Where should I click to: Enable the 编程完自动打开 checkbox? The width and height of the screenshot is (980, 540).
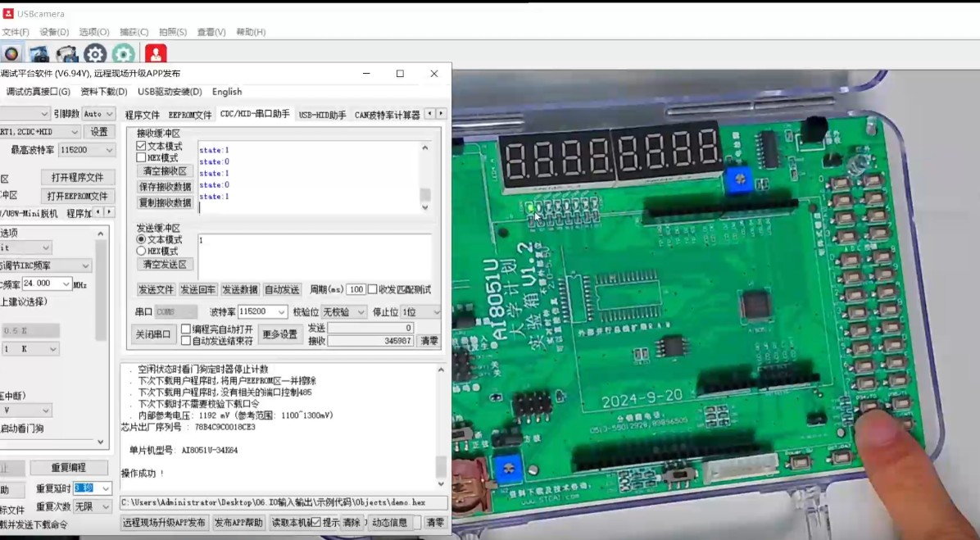[187, 329]
